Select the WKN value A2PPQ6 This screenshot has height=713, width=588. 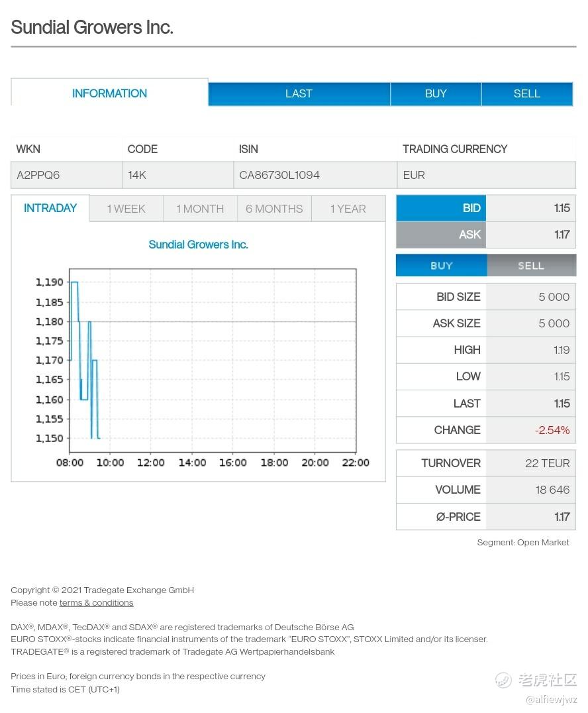(x=38, y=175)
